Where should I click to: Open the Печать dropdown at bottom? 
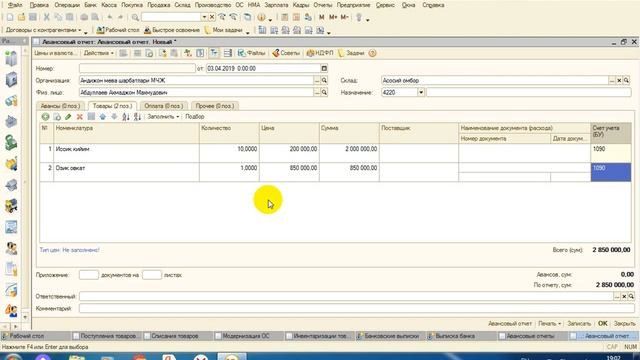click(x=549, y=324)
